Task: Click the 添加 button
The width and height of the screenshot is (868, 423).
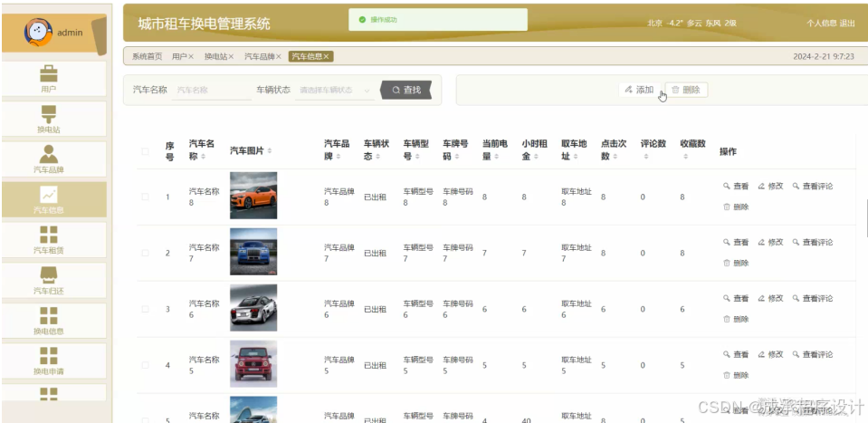Action: point(639,90)
